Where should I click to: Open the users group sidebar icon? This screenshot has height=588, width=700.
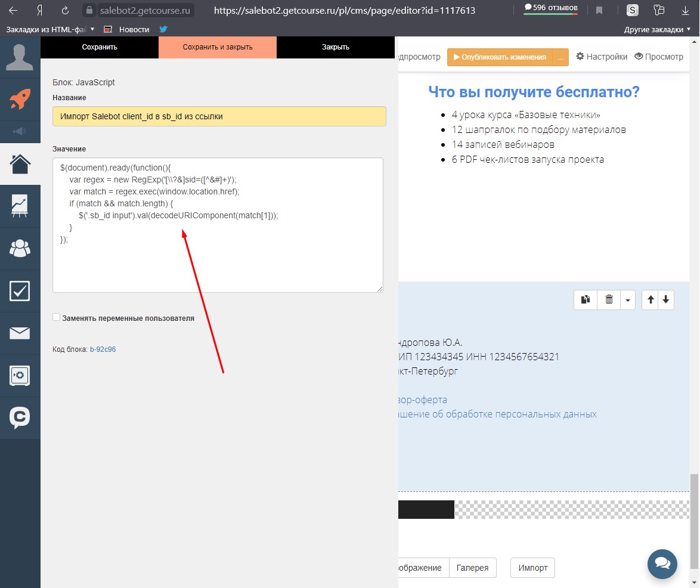tap(20, 248)
